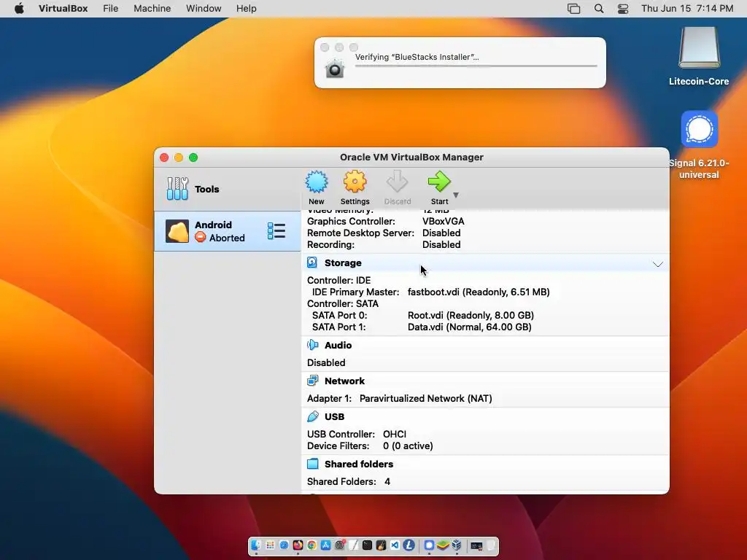Open the Window menu
Screen dimensions: 747x560
(x=204, y=9)
